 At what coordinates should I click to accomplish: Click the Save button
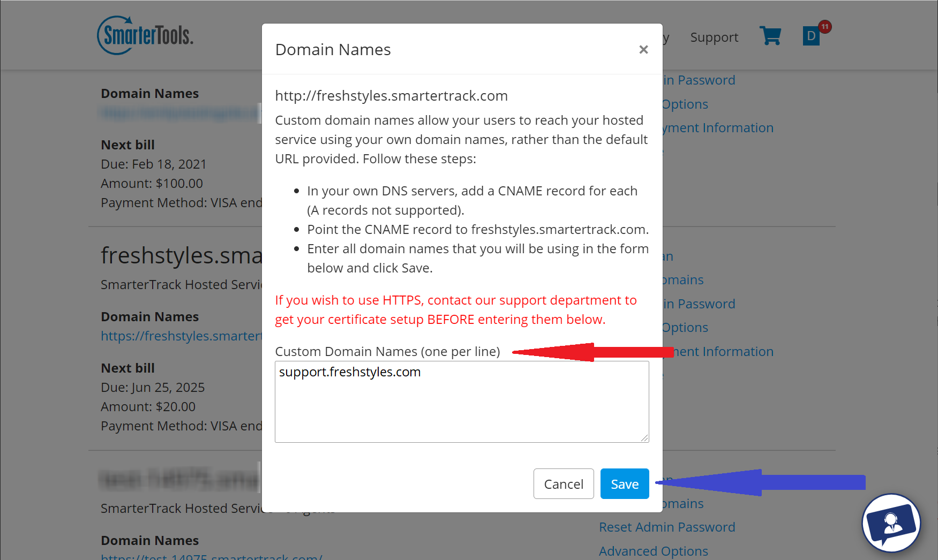(x=625, y=484)
